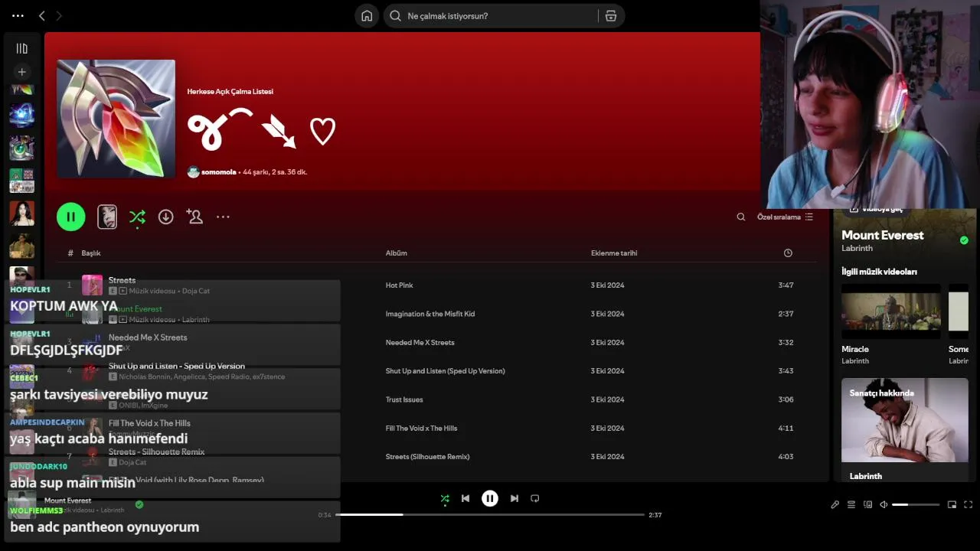Image resolution: width=980 pixels, height=551 pixels.
Task: Open row 3 'Needed Me X Streets' track title
Action: 148,337
